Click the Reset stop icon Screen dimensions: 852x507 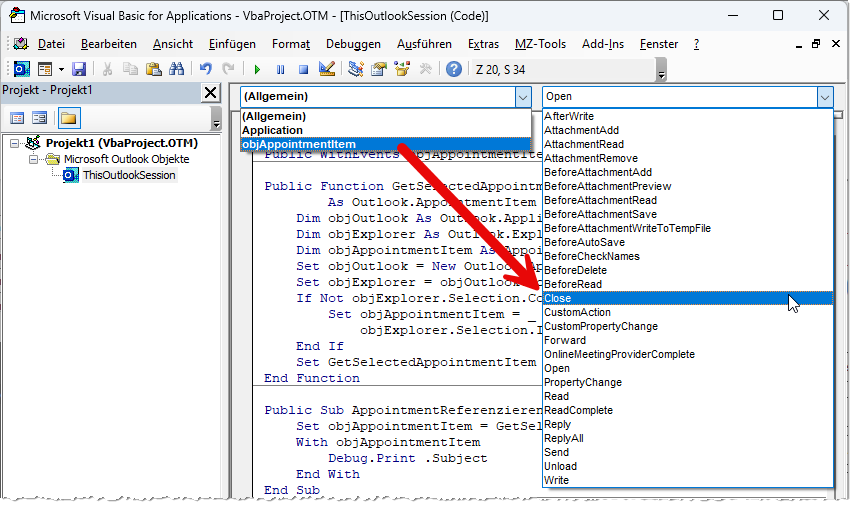(302, 69)
